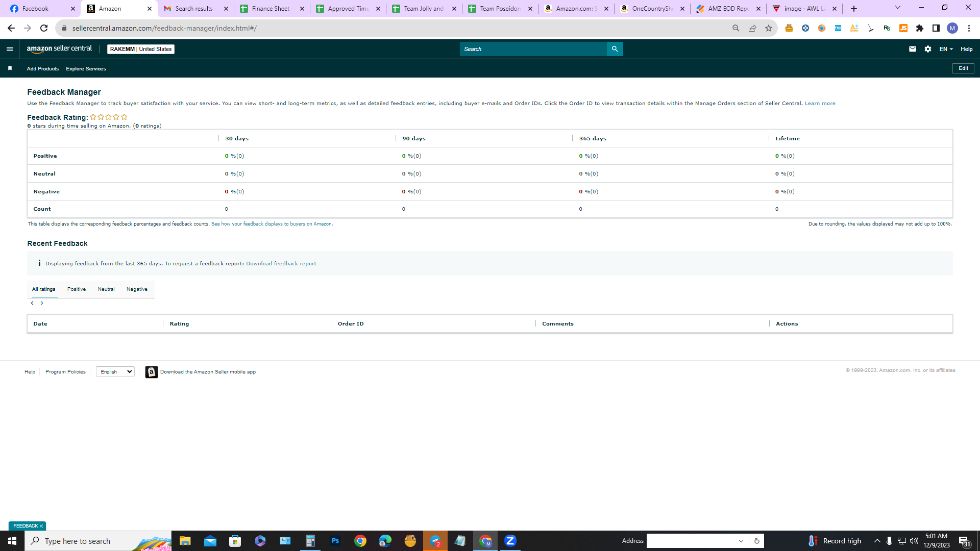Screen dimensions: 980x551
Task: Open Zoom from the taskbar
Action: coord(510,541)
